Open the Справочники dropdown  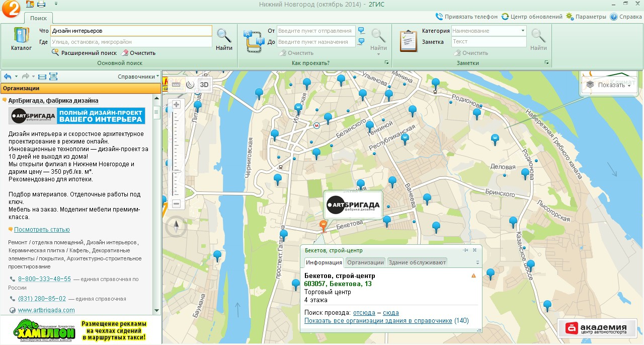point(138,77)
